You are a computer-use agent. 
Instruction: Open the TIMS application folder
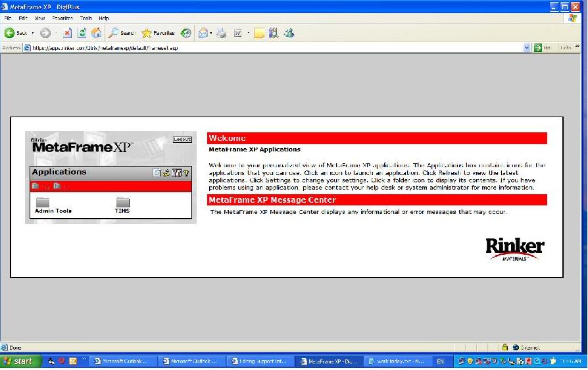[x=122, y=203]
